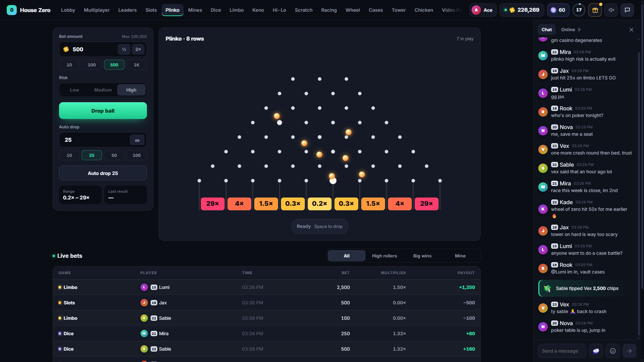Choose the 10 bet preset
The width and height of the screenshot is (644, 362).
[69, 65]
